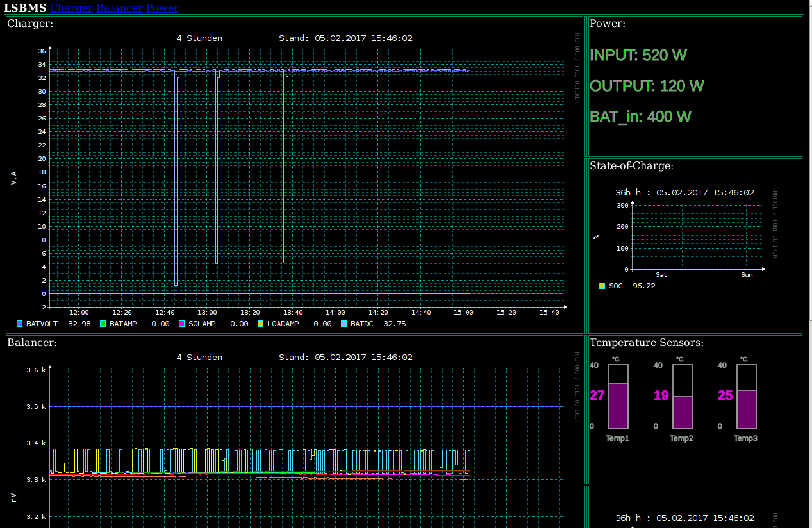This screenshot has height=528, width=812.
Task: Click the yellow SOC legend swatch
Action: point(602,286)
